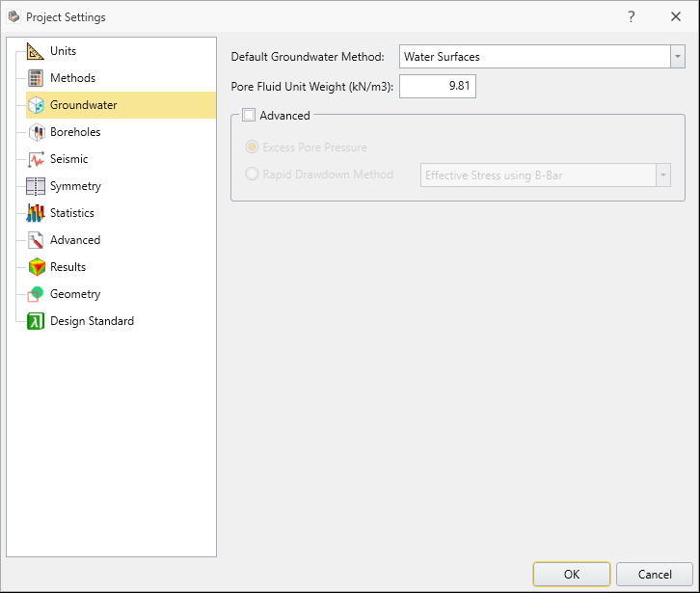Open the Symmetry settings page

coord(75,186)
